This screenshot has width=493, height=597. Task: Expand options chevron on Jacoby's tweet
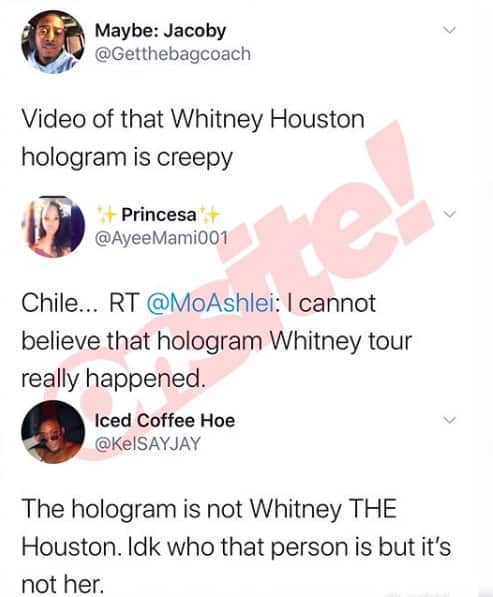[x=450, y=30]
